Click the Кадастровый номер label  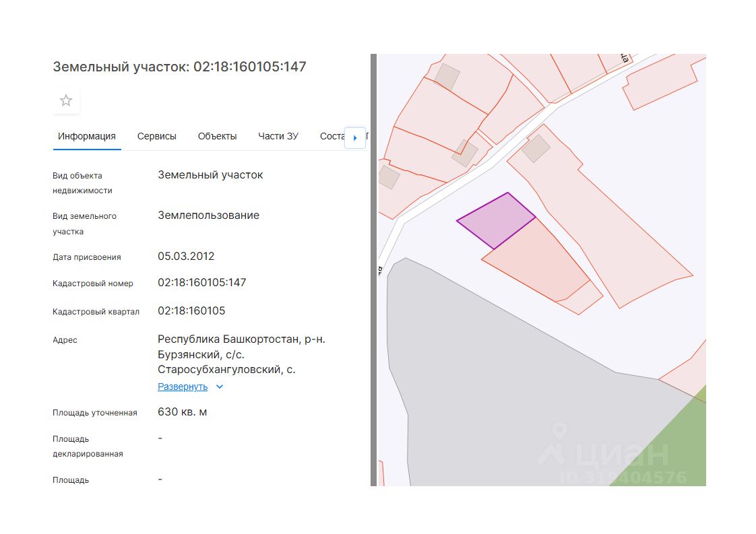(92, 283)
